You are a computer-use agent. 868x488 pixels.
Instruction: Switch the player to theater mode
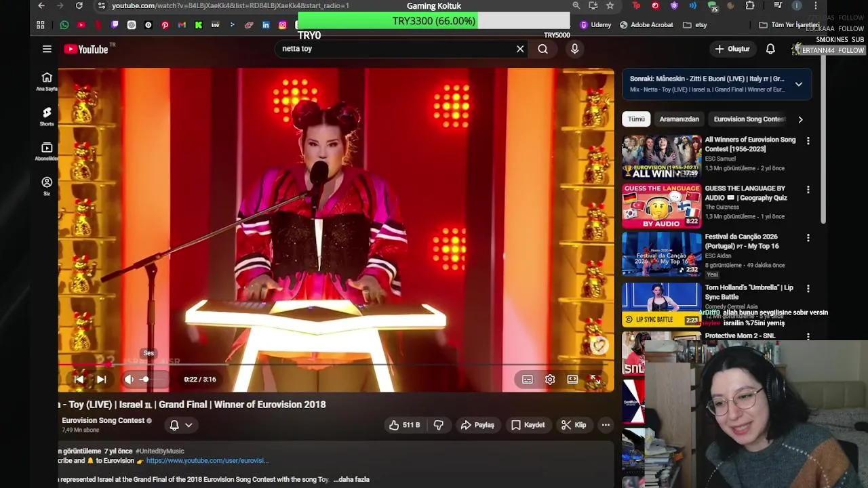coord(572,380)
